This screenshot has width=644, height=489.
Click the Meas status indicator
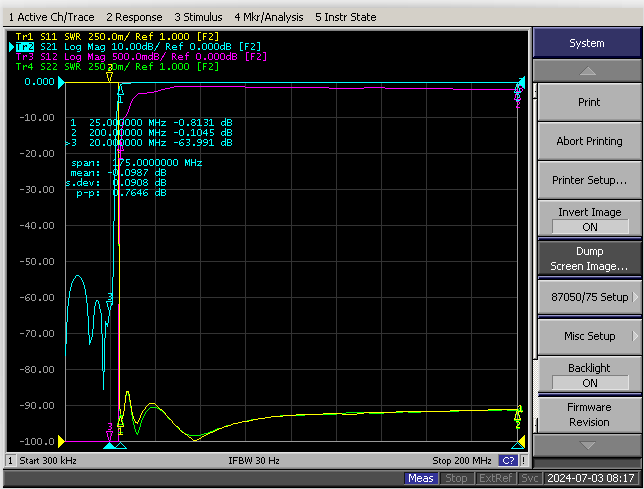421,478
